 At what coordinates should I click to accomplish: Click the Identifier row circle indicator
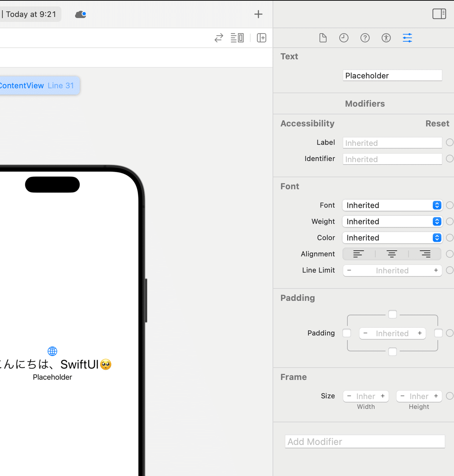[449, 159]
